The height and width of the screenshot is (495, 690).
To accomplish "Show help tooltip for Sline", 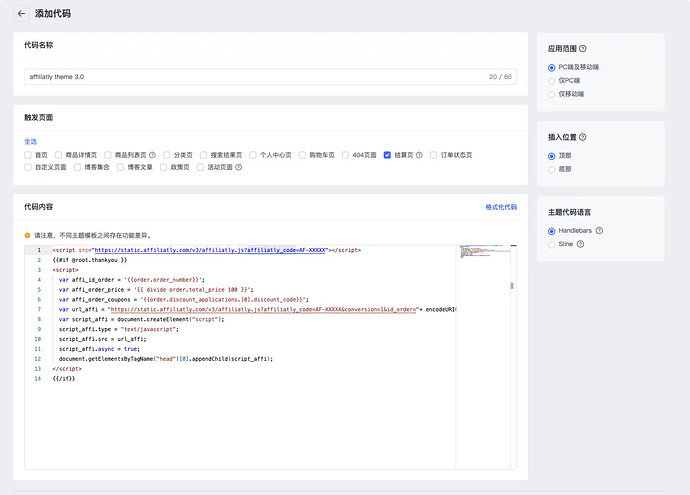I will click(580, 244).
